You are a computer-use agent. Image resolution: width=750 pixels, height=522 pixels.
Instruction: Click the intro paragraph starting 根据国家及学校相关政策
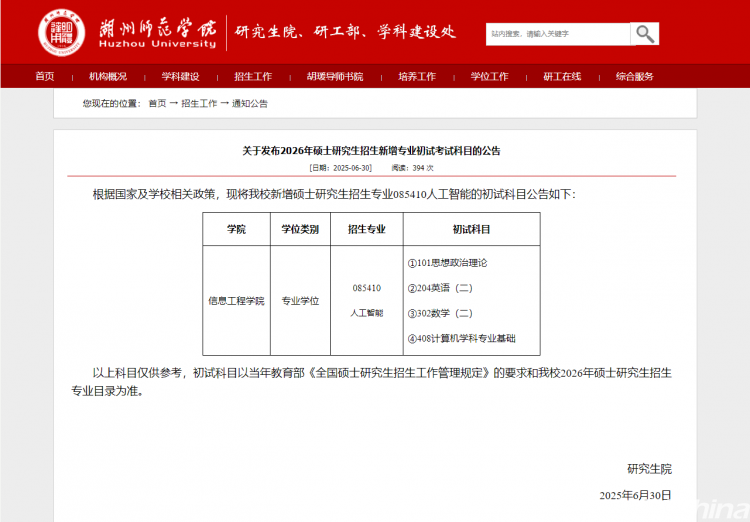(x=334, y=194)
